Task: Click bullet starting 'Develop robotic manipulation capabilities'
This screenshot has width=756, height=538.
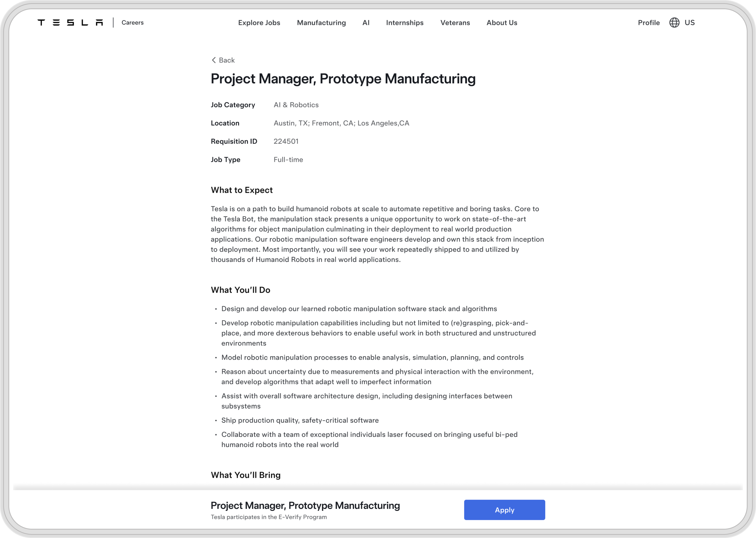Action: coord(378,333)
